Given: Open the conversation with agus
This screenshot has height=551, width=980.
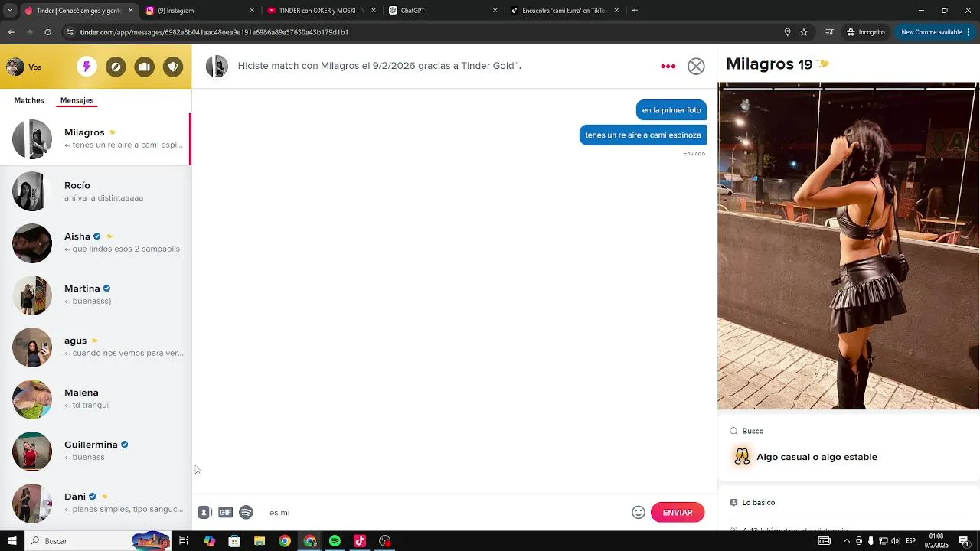Looking at the screenshot, I should (95, 347).
